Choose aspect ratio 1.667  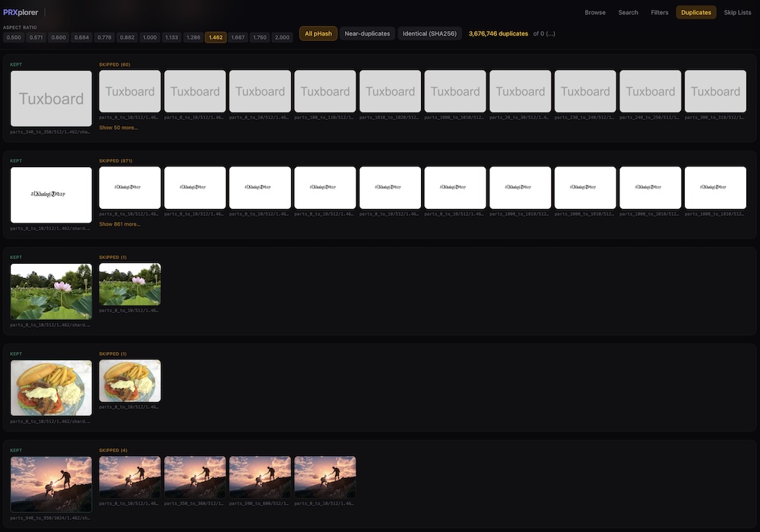click(x=237, y=37)
